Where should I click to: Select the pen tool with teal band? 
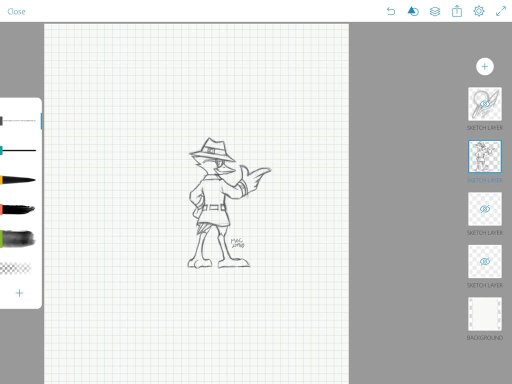pos(18,151)
